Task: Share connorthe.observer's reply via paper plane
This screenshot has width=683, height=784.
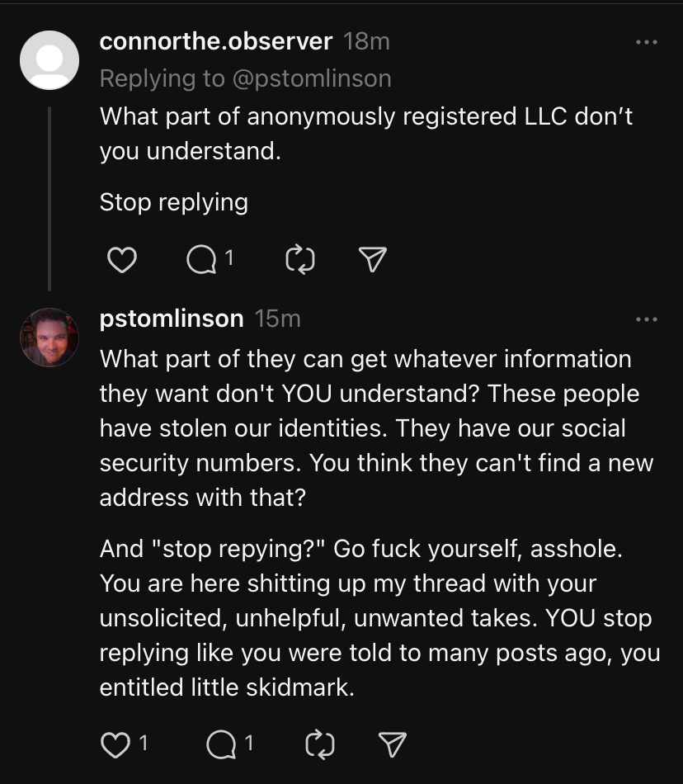Action: 373,259
